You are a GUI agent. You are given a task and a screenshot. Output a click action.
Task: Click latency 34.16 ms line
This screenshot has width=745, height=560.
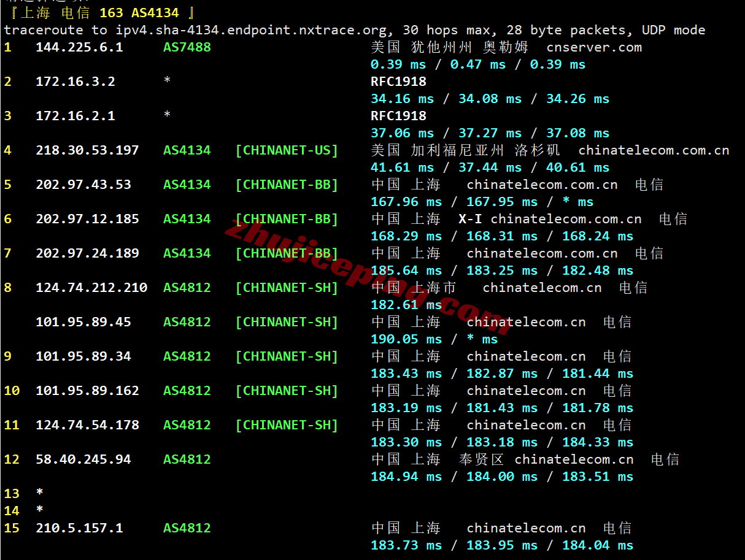tap(490, 99)
